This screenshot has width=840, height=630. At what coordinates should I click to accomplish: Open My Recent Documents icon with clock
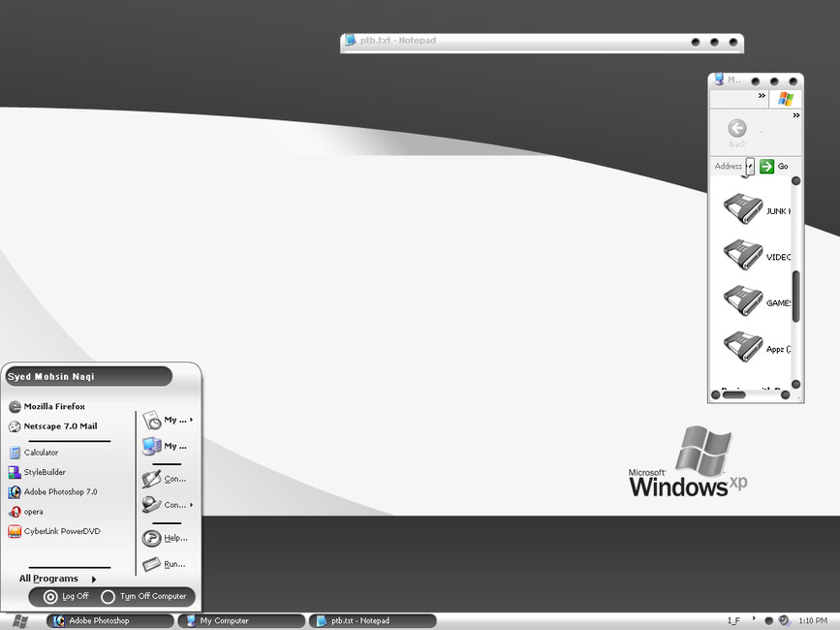(x=152, y=421)
